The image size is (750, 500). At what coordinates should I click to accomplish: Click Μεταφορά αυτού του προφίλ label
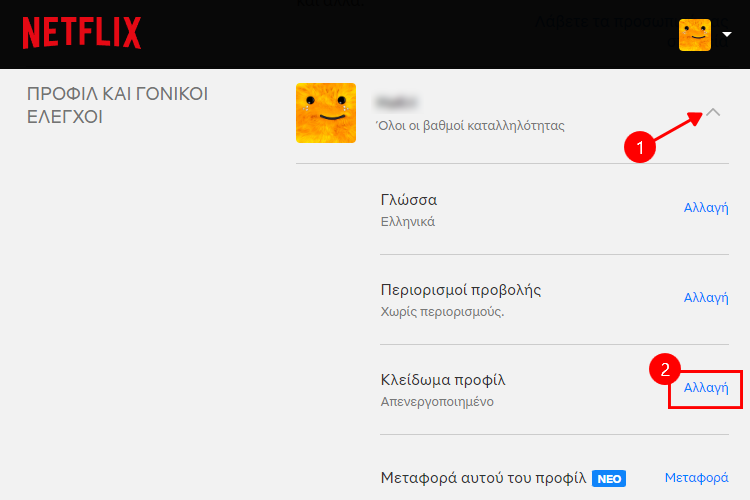tap(484, 478)
